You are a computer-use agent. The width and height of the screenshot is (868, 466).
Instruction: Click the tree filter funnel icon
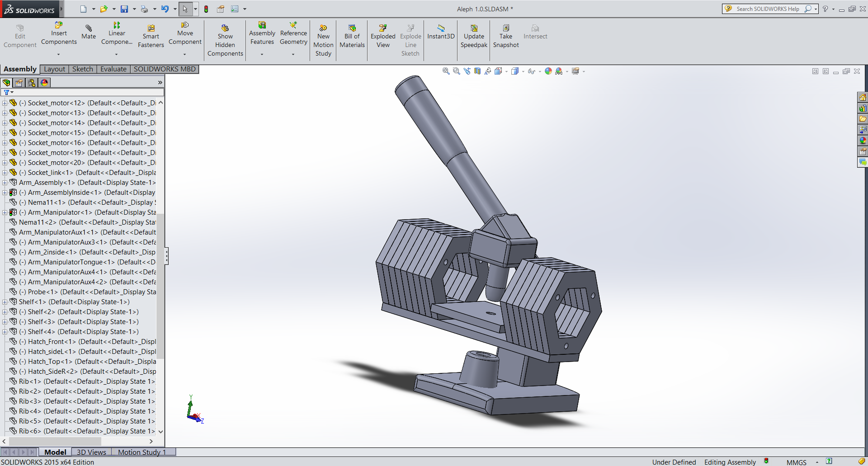(6, 92)
